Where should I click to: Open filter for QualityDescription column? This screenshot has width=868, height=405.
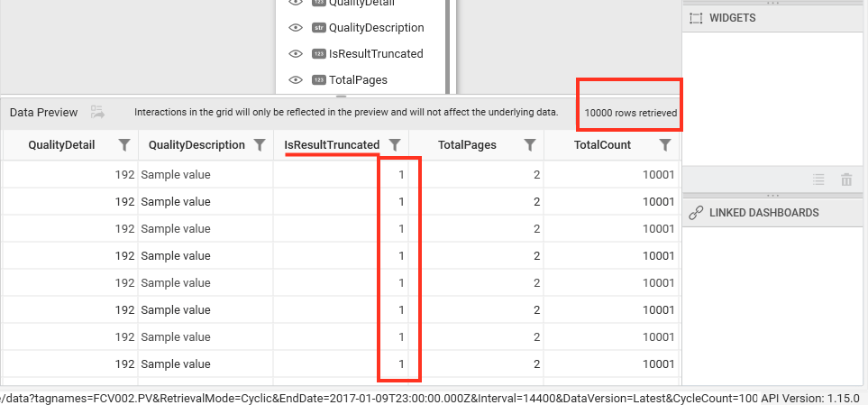pyautogui.click(x=260, y=145)
